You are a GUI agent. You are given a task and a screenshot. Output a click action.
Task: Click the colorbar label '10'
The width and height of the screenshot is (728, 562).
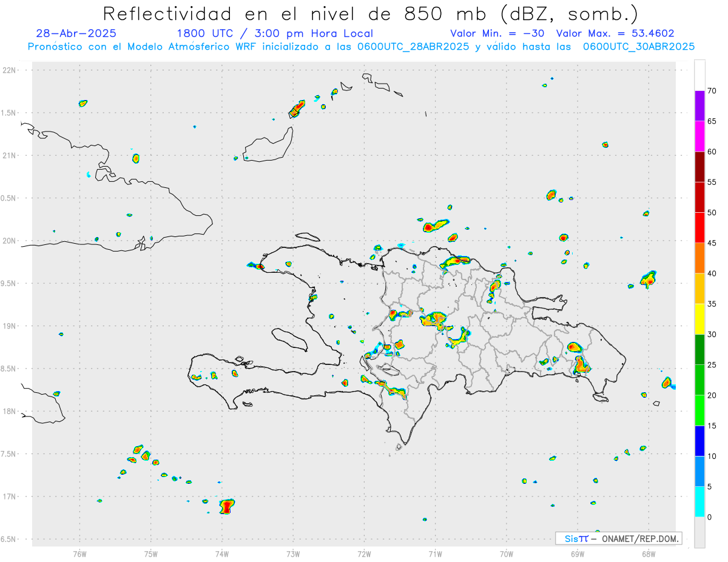[x=712, y=457]
